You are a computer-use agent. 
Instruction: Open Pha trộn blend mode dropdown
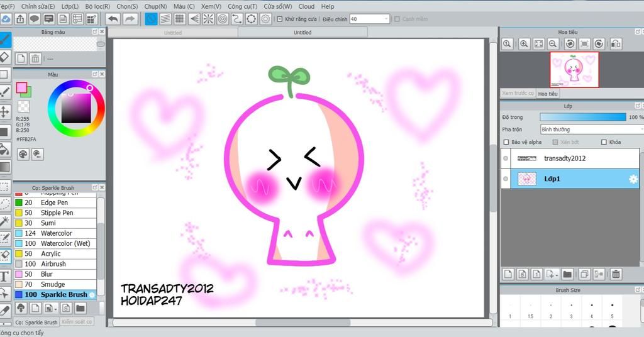click(x=592, y=130)
